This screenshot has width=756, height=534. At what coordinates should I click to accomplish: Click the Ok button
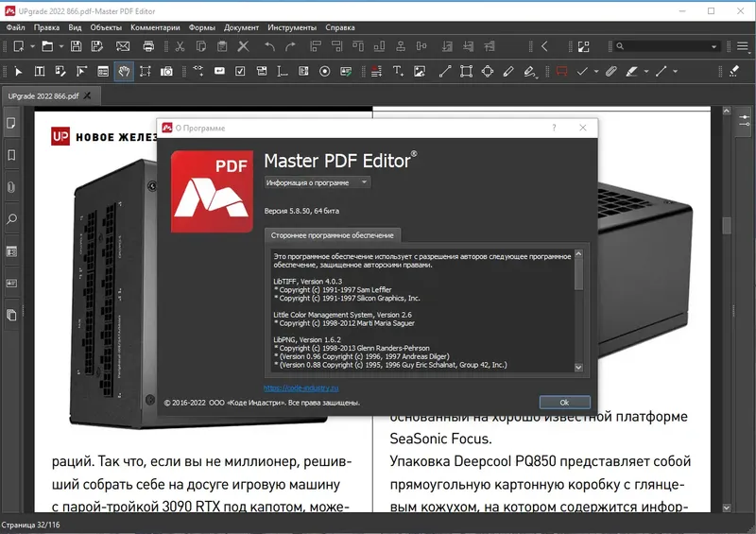pyautogui.click(x=564, y=403)
